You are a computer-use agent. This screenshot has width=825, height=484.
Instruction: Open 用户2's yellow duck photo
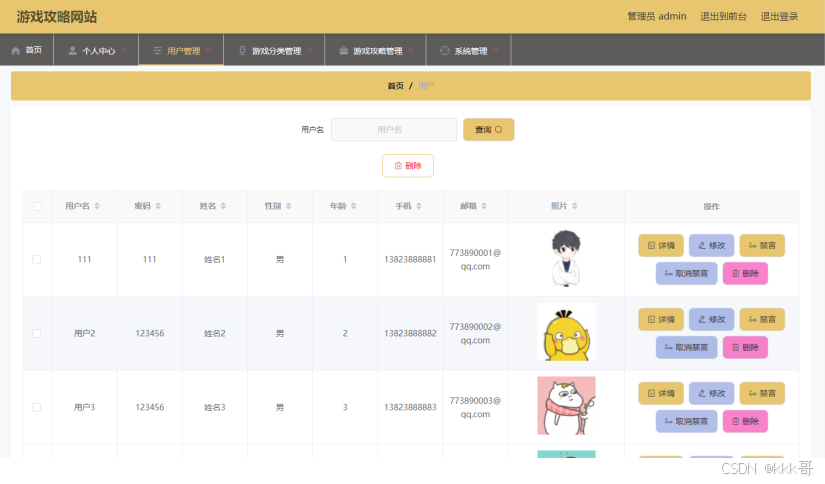pos(566,332)
